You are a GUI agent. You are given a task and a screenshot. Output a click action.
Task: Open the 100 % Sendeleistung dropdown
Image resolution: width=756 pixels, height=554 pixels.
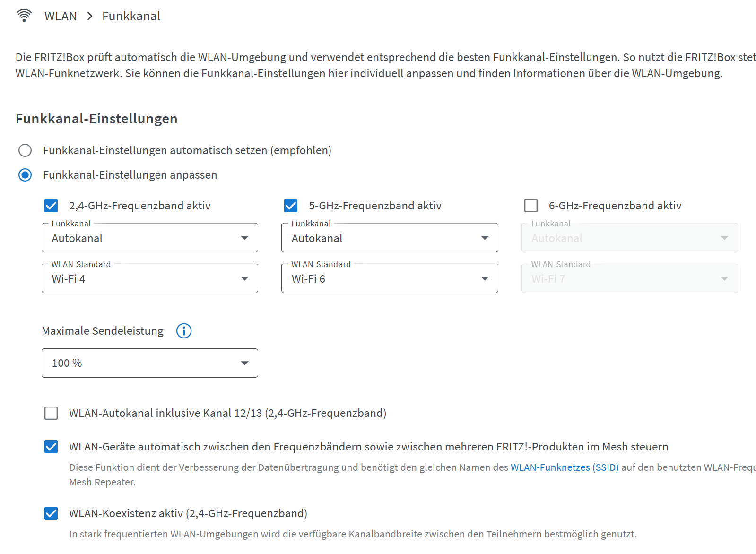coord(149,363)
